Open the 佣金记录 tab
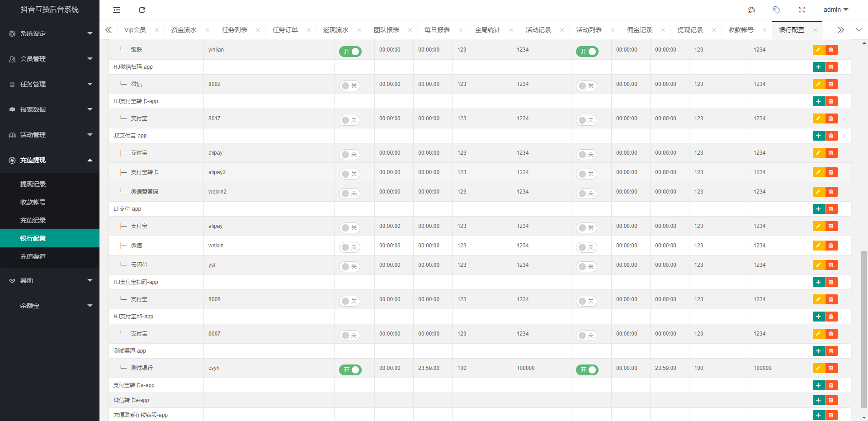Image resolution: width=868 pixels, height=421 pixels. point(640,30)
